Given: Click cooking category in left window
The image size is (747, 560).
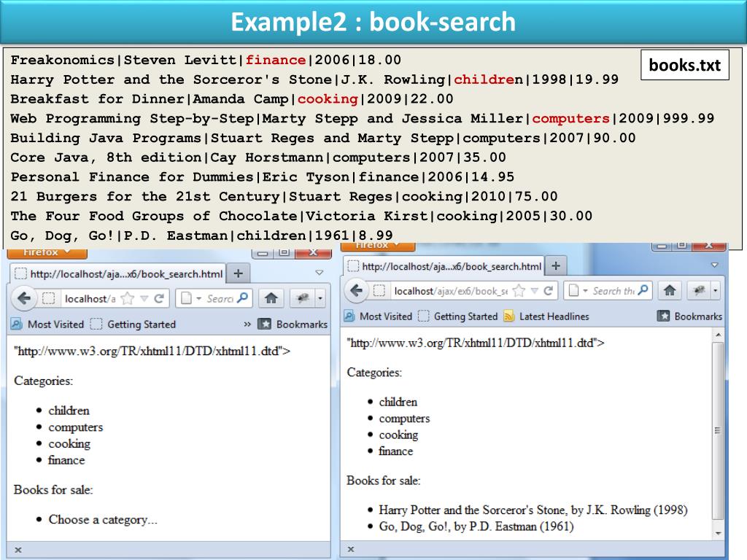Looking at the screenshot, I should 69,444.
